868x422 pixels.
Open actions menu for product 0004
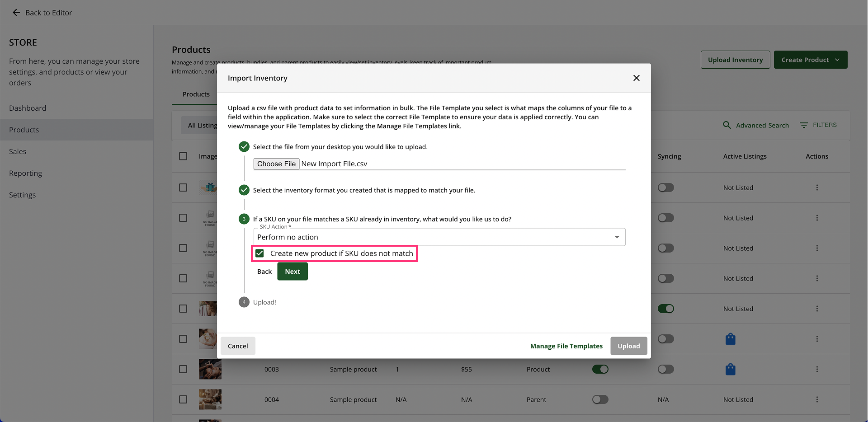817,399
